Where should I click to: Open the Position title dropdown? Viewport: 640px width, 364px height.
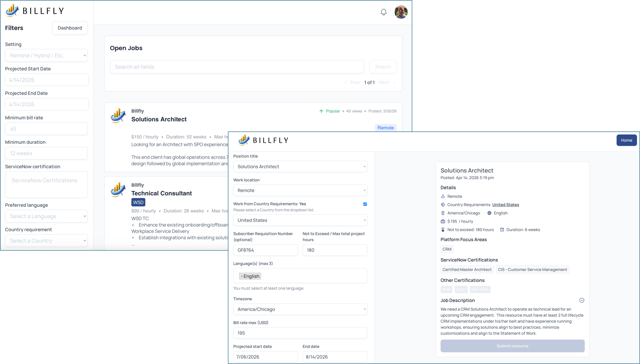300,166
